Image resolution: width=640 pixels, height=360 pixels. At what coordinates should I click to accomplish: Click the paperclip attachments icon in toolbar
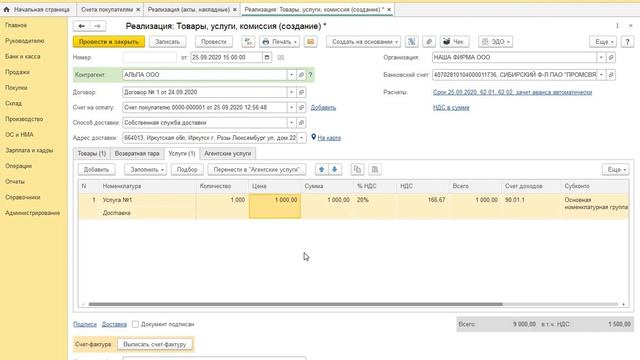[x=429, y=42]
